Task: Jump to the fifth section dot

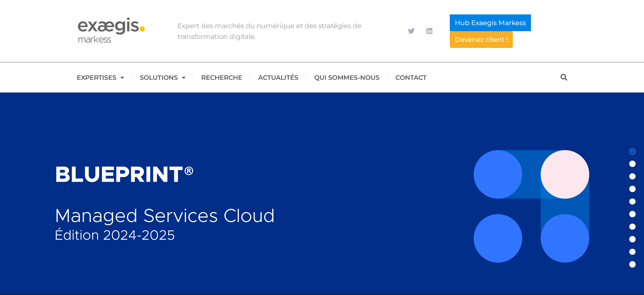Action: point(633,201)
